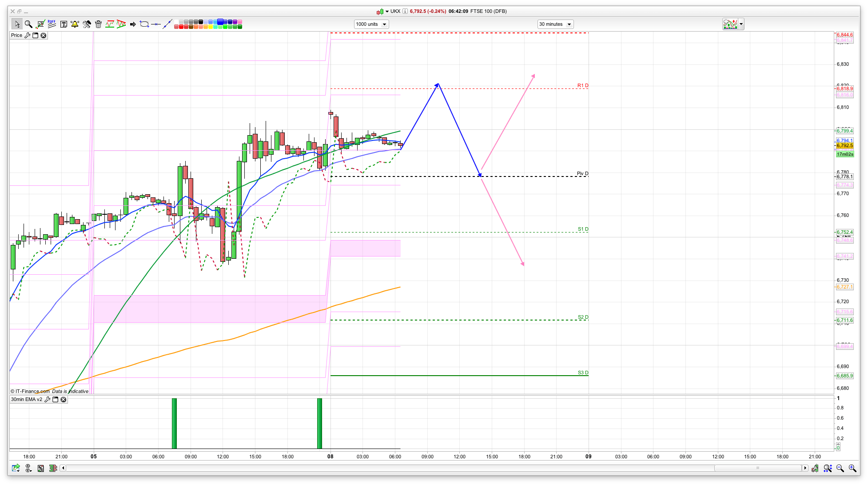The image size is (868, 485).
Task: Click the date 09 on time axis
Action: coord(588,456)
